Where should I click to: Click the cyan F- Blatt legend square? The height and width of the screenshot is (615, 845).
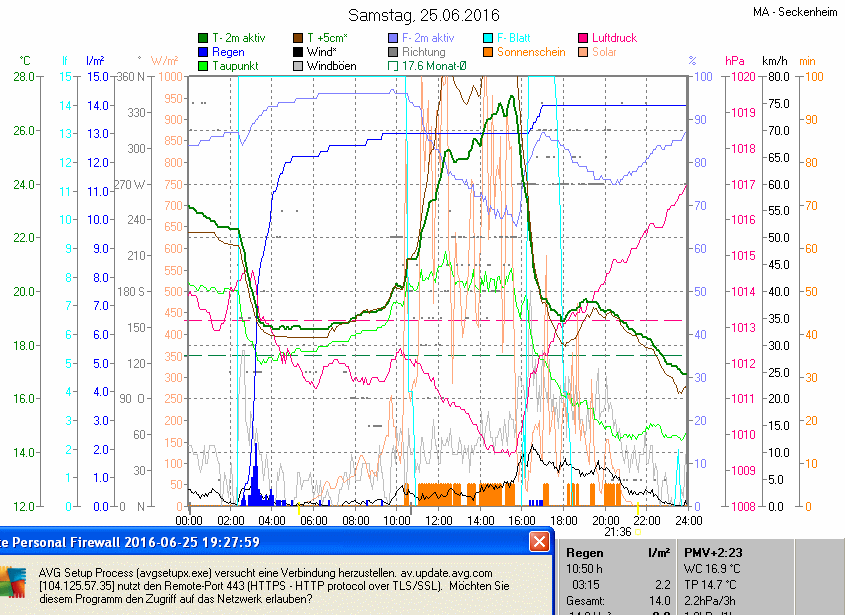488,38
